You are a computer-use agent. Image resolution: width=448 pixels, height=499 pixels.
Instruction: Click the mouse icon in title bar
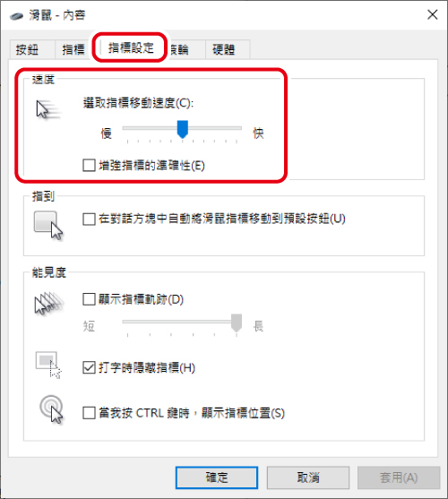click(16, 15)
